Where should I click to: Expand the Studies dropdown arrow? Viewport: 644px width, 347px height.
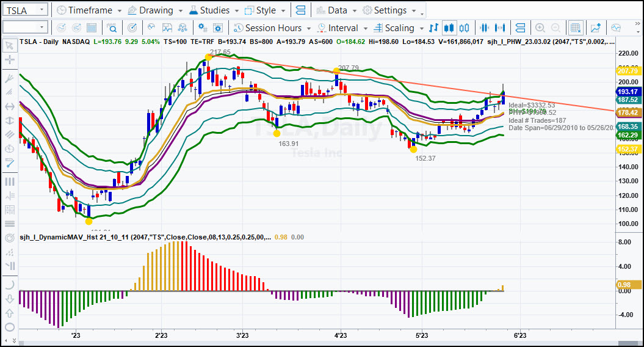(237, 10)
